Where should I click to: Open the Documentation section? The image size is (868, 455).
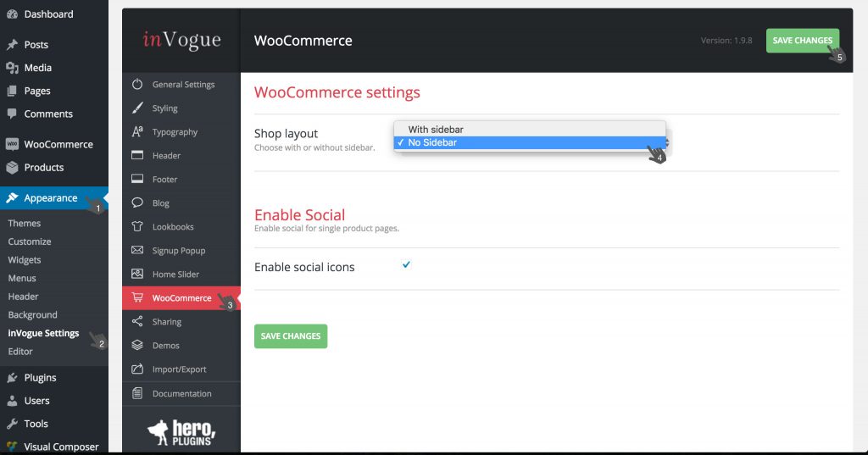point(181,393)
